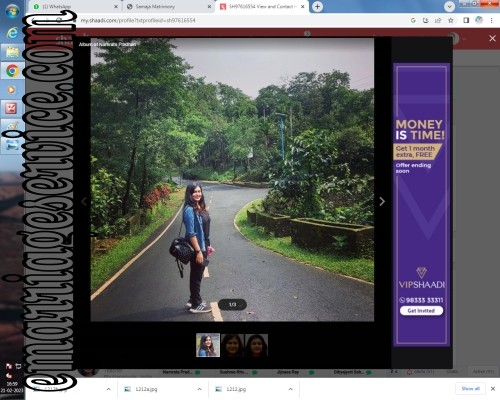Switch to Samaja Matrimony tab
500x400 pixels.
(x=168, y=6)
